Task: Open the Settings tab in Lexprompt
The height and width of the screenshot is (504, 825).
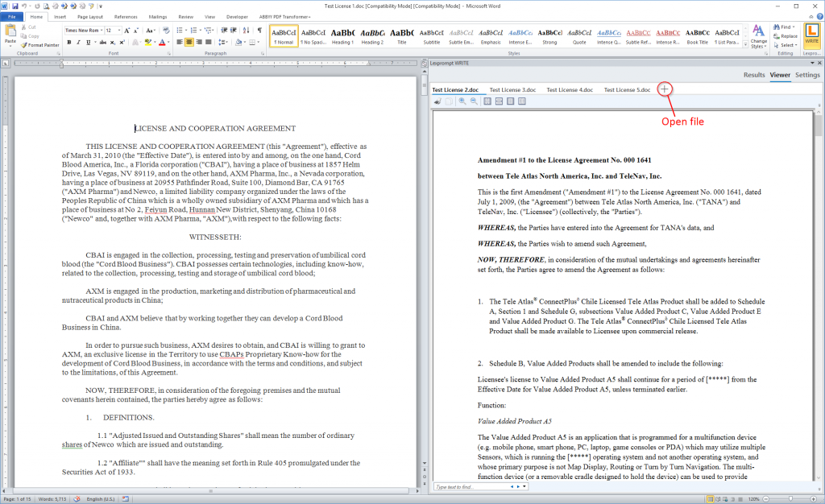Action: (807, 75)
